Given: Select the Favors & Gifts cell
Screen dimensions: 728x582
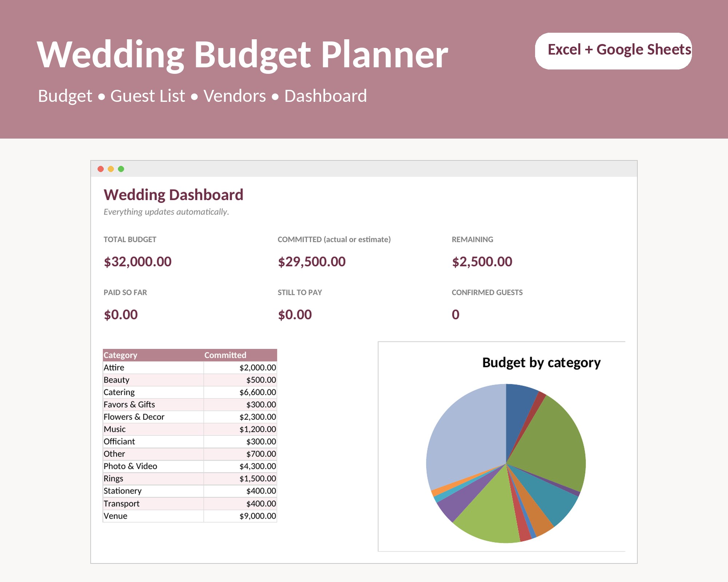Looking at the screenshot, I should click(x=153, y=404).
